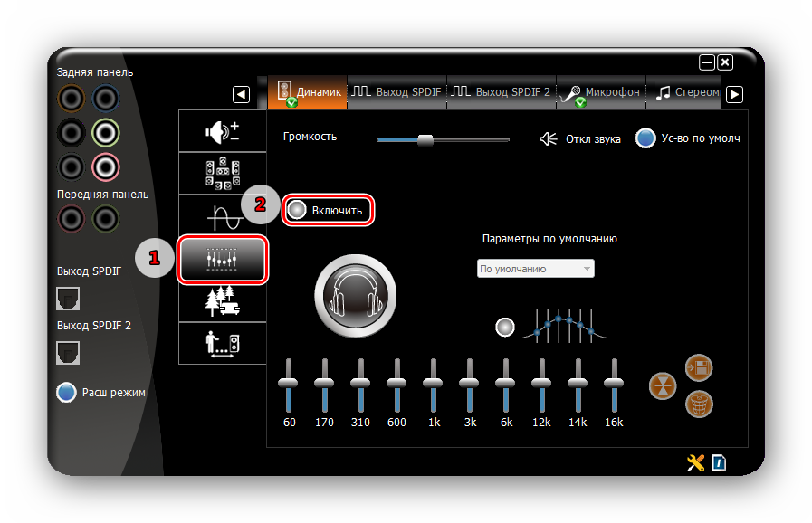This screenshot has height=523, width=812.
Task: Open the environment effects section with trees
Action: click(222, 301)
